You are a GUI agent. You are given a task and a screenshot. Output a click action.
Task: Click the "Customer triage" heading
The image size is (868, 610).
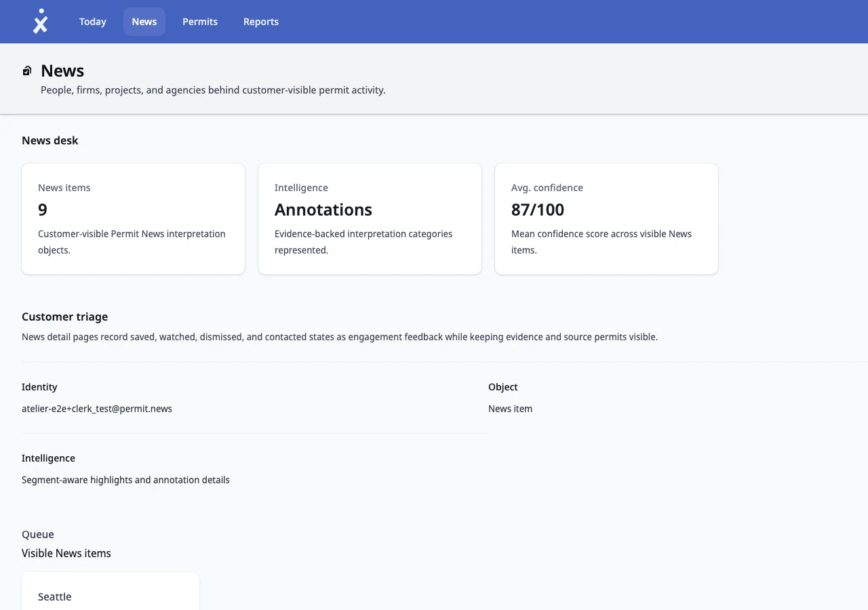(x=64, y=317)
